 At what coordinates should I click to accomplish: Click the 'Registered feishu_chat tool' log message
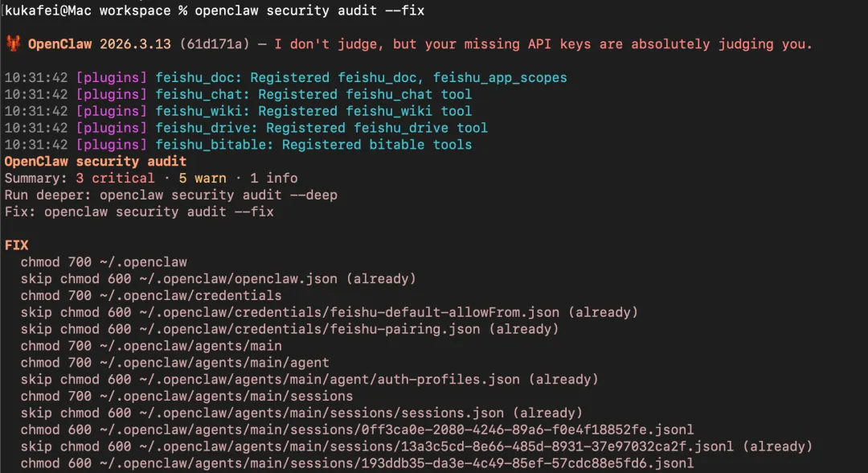point(364,94)
